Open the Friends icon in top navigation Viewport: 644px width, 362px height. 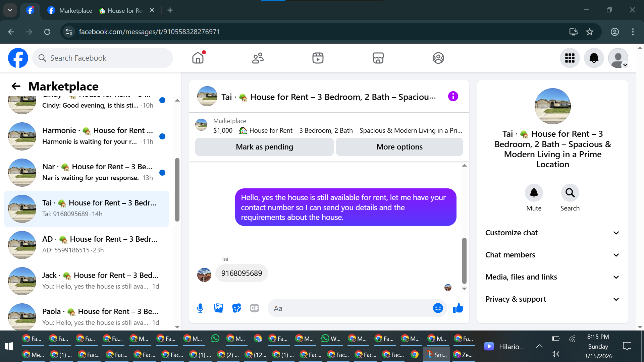[258, 58]
